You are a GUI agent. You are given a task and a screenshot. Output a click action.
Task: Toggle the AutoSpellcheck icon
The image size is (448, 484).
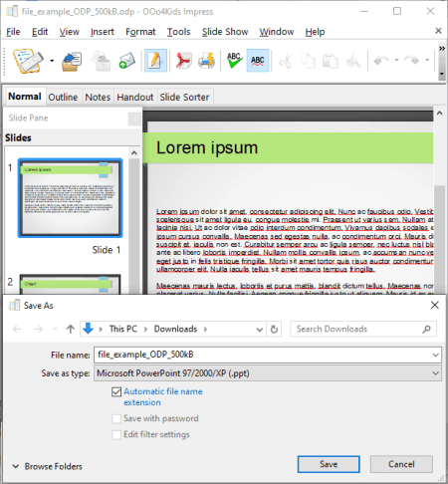tap(258, 61)
